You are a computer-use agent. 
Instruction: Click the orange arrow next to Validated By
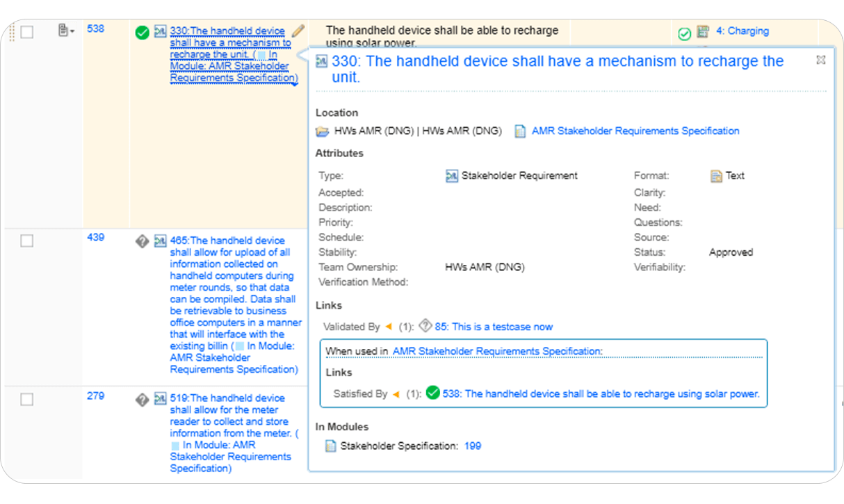[x=389, y=327]
